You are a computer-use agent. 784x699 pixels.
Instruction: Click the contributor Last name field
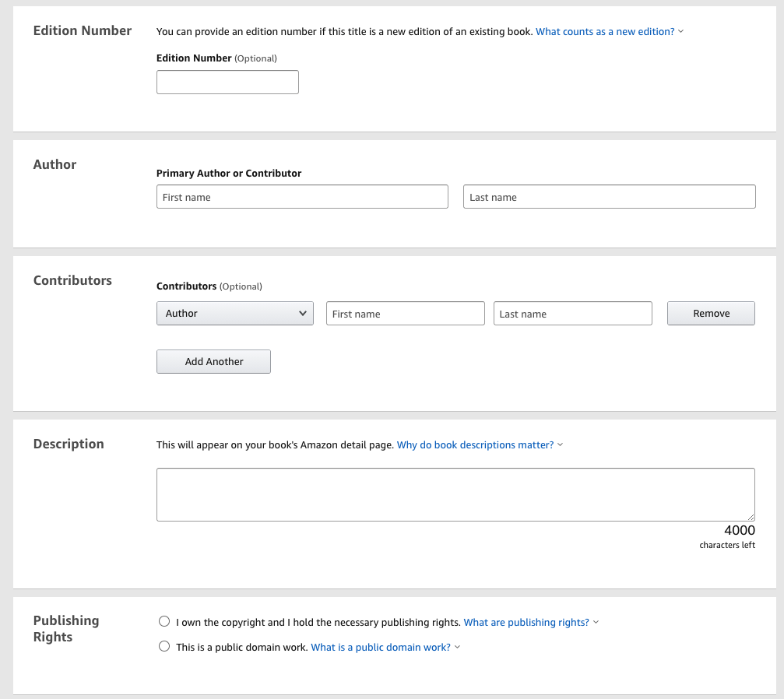572,314
